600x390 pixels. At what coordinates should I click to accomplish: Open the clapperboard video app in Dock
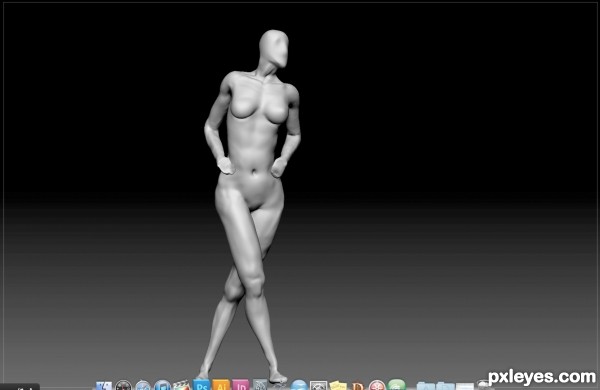tap(181, 385)
